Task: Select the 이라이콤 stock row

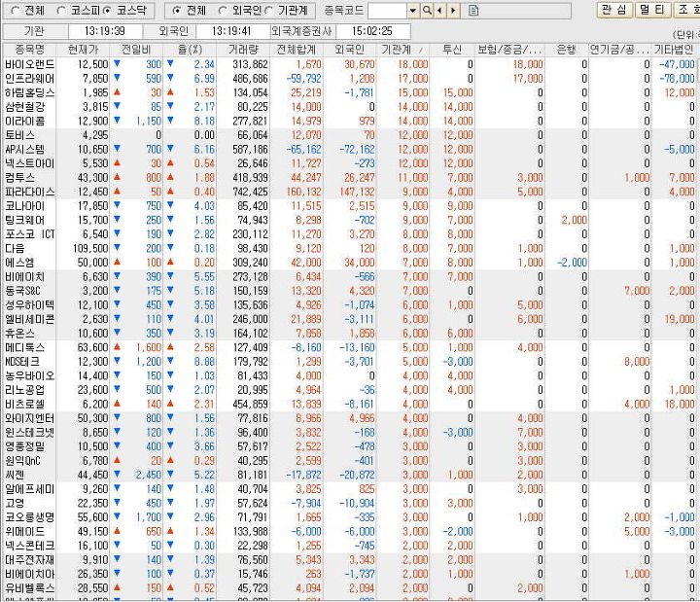Action: [350, 121]
